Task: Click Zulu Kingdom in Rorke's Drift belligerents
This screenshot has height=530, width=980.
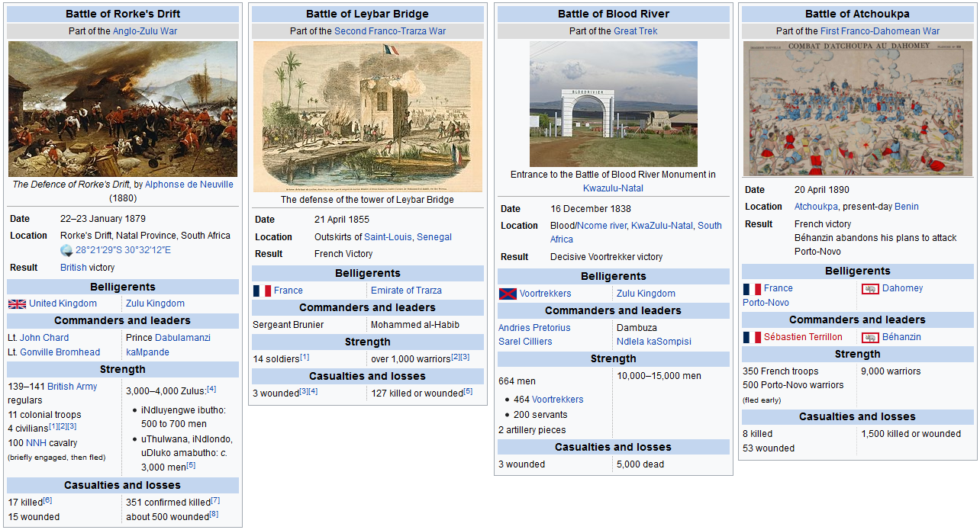Action: (x=155, y=304)
